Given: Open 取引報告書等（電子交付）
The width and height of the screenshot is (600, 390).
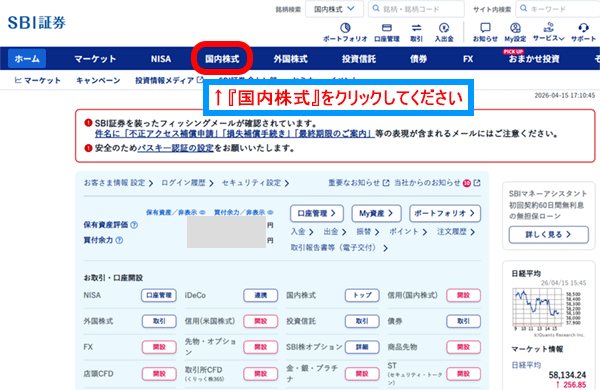Looking at the screenshot, I should point(339,248).
